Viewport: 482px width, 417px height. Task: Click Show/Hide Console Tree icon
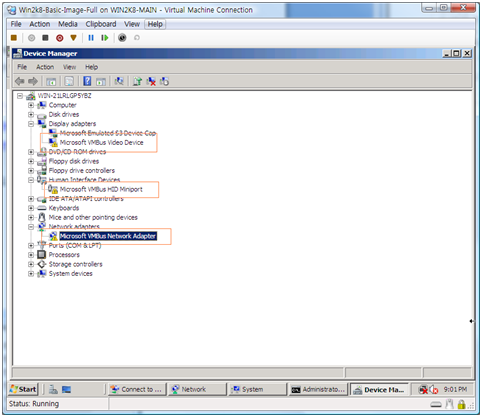tap(51, 81)
